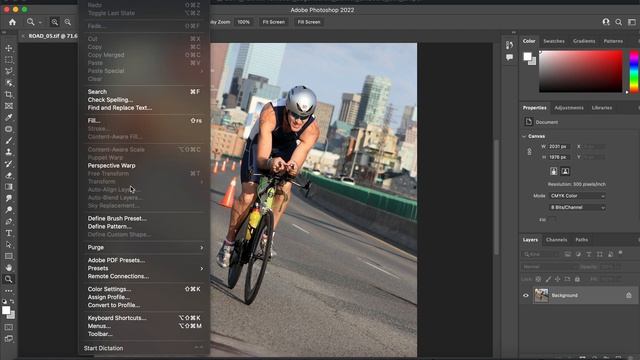Select the Brush tool
Image resolution: width=640 pixels, height=360 pixels.
(x=9, y=140)
